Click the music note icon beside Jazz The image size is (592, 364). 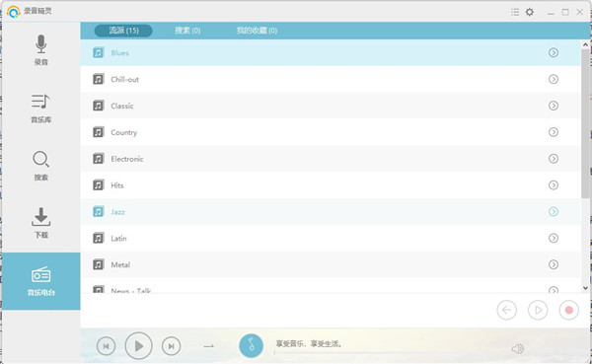98,211
